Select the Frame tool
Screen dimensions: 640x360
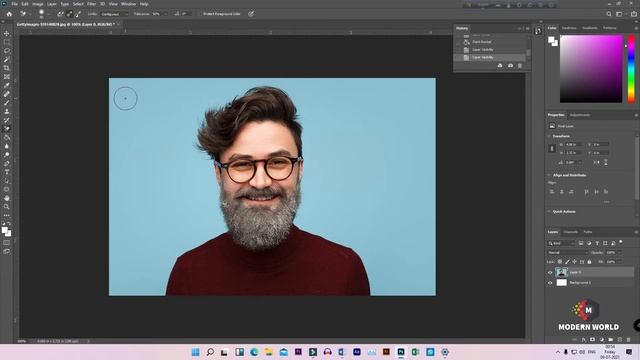tap(7, 77)
